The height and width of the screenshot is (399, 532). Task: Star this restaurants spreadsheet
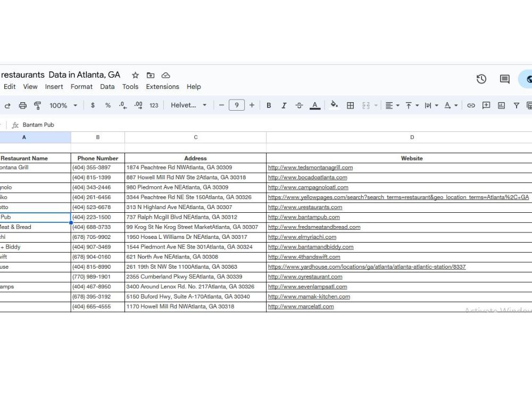pyautogui.click(x=135, y=75)
